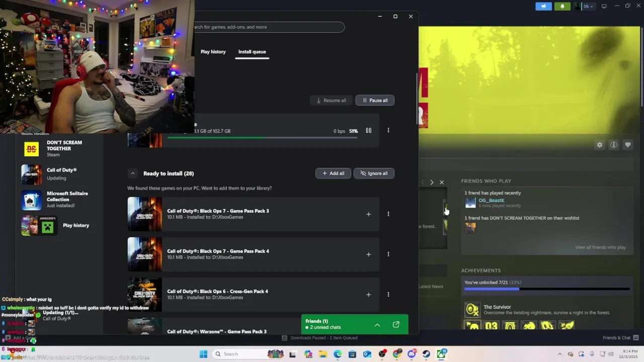Add Black Ops 7 Game Pass Pack 3
644x362 pixels.
point(368,214)
